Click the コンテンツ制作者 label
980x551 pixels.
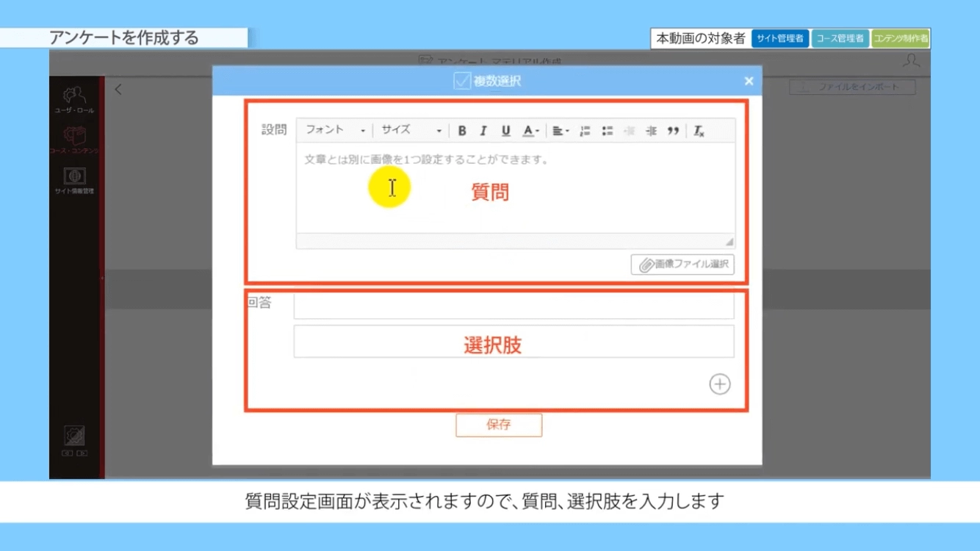[901, 39]
